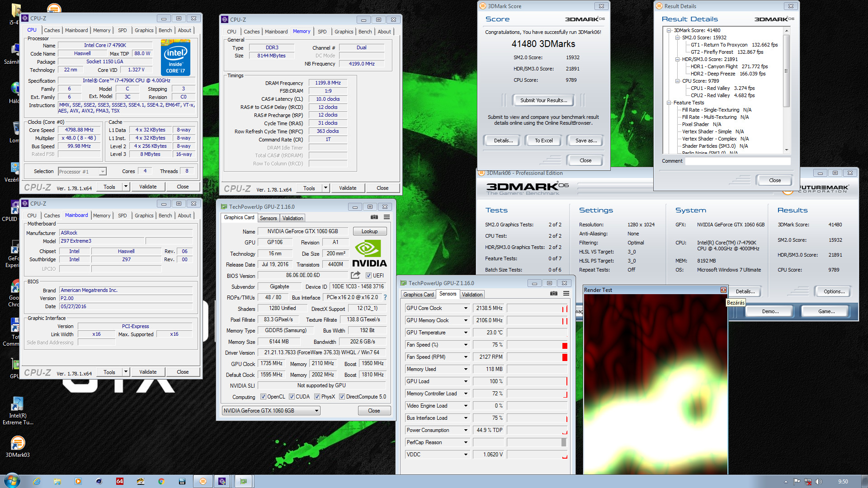Viewport: 868px width, 488px height.
Task: Click the Bus Interface question mark icon
Action: pos(385,297)
